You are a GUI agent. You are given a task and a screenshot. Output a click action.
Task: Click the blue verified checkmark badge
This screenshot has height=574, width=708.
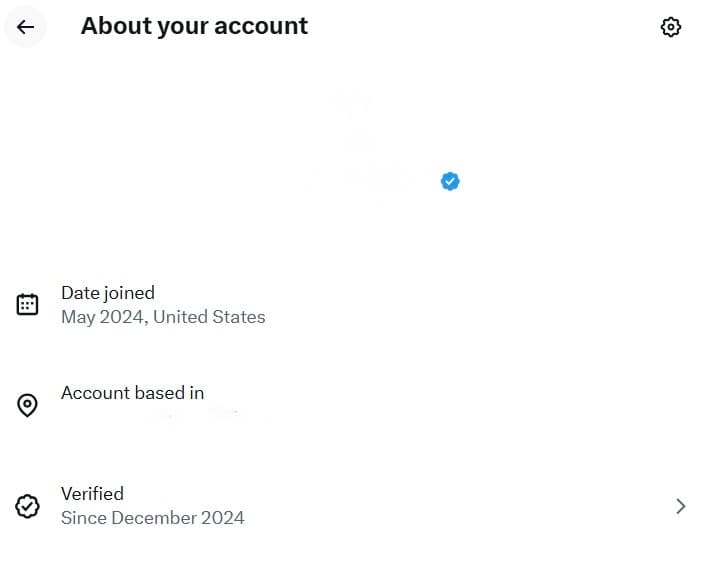(450, 181)
